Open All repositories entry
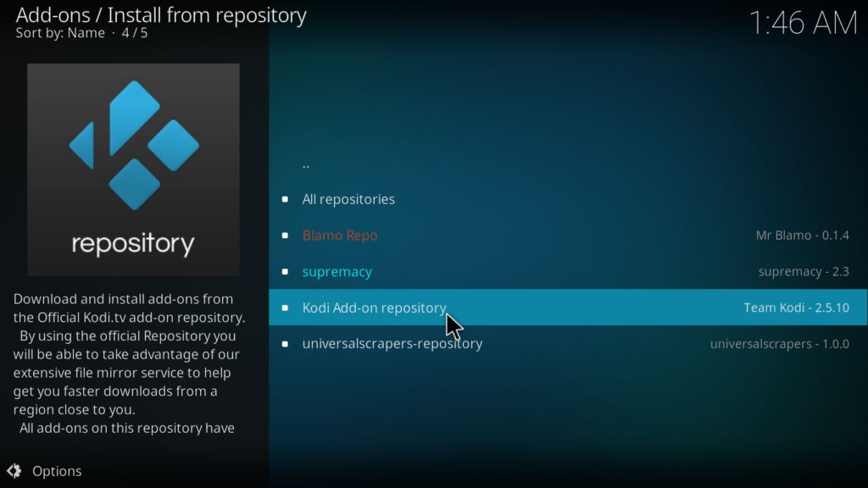This screenshot has width=868, height=488. 568,199
